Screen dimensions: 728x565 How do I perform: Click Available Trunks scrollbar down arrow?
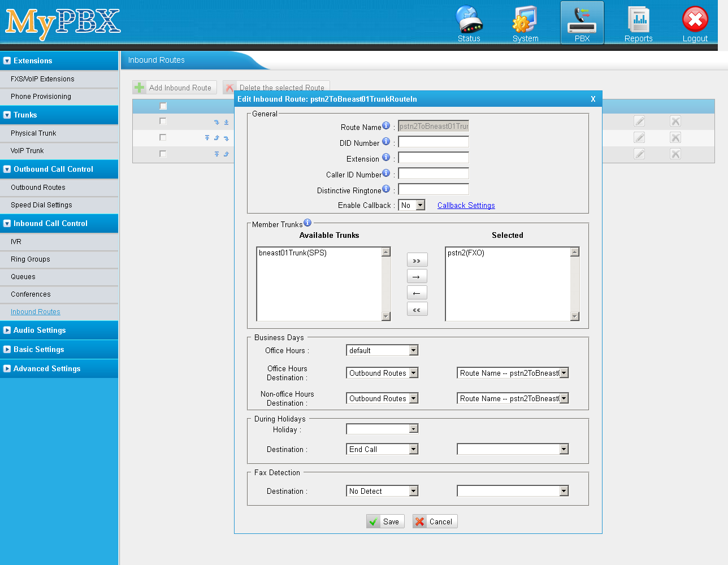point(386,316)
